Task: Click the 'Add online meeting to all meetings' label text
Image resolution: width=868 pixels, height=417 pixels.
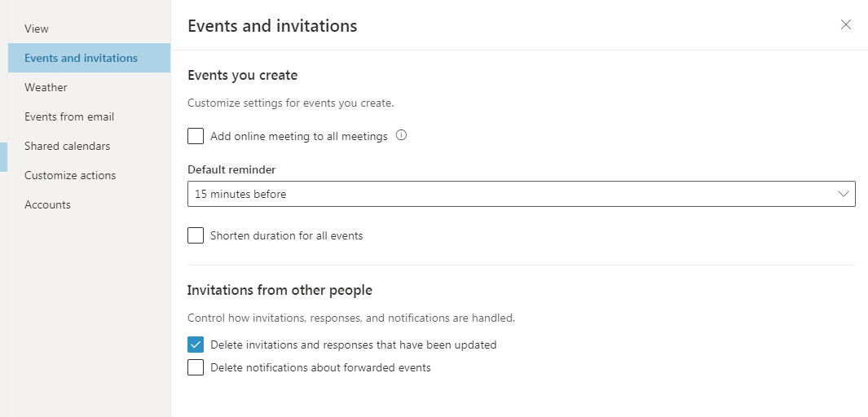Action: [x=298, y=136]
